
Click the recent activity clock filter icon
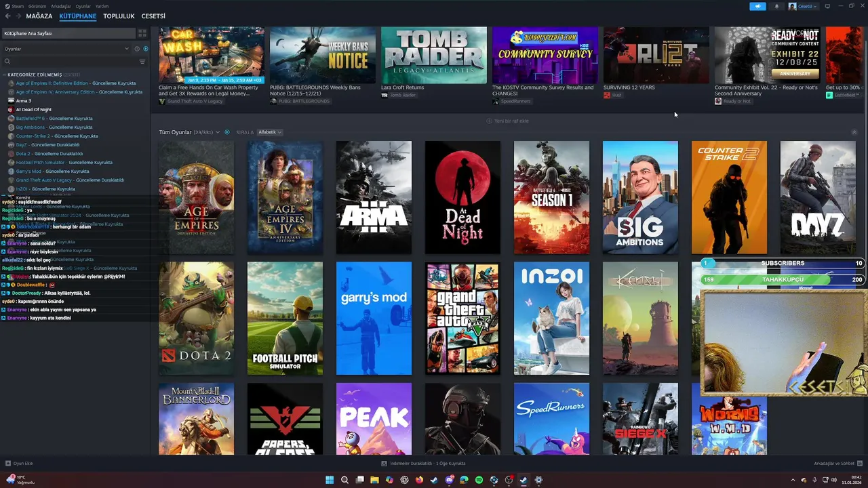137,49
